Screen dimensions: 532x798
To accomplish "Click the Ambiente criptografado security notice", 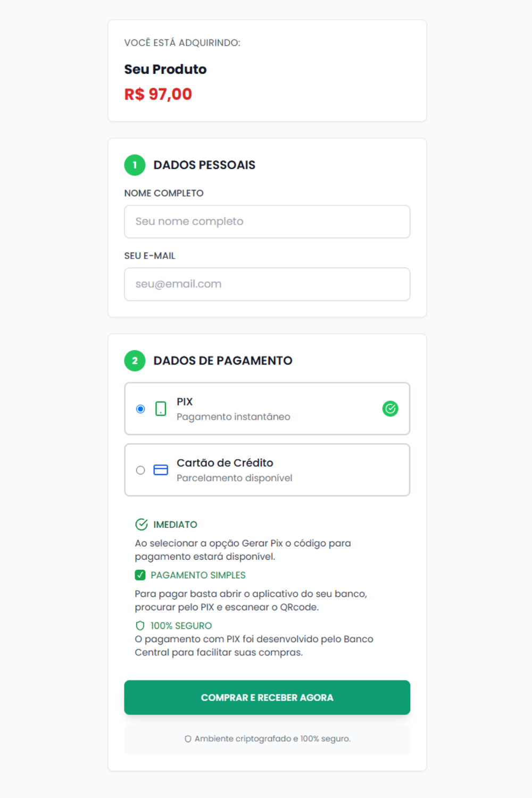I will 272,739.
